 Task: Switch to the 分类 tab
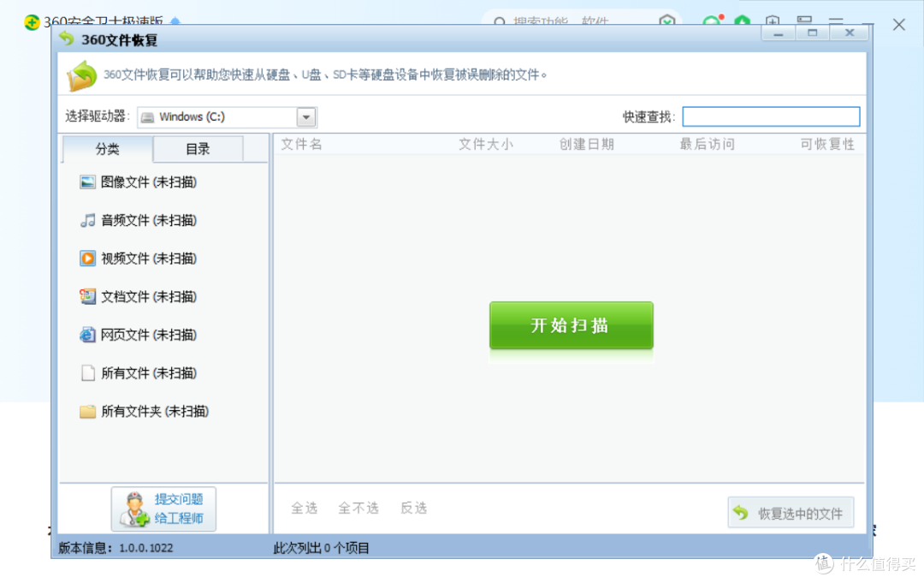tap(107, 149)
